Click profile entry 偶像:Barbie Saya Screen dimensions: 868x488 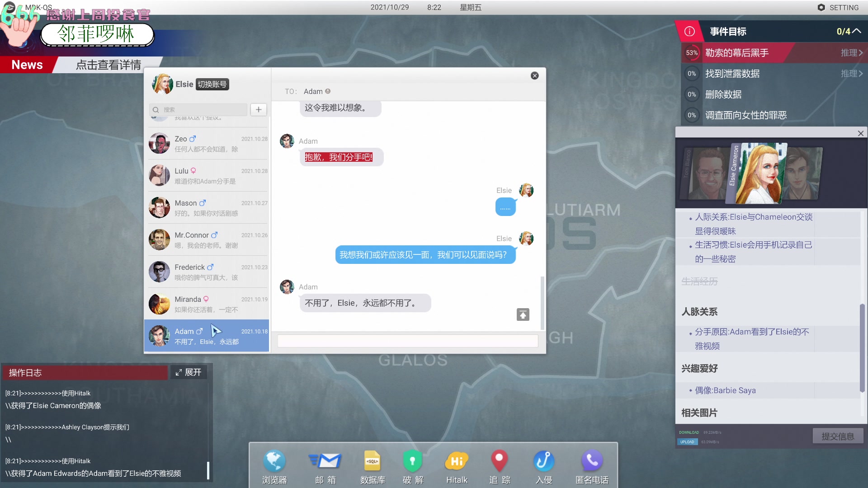725,390
